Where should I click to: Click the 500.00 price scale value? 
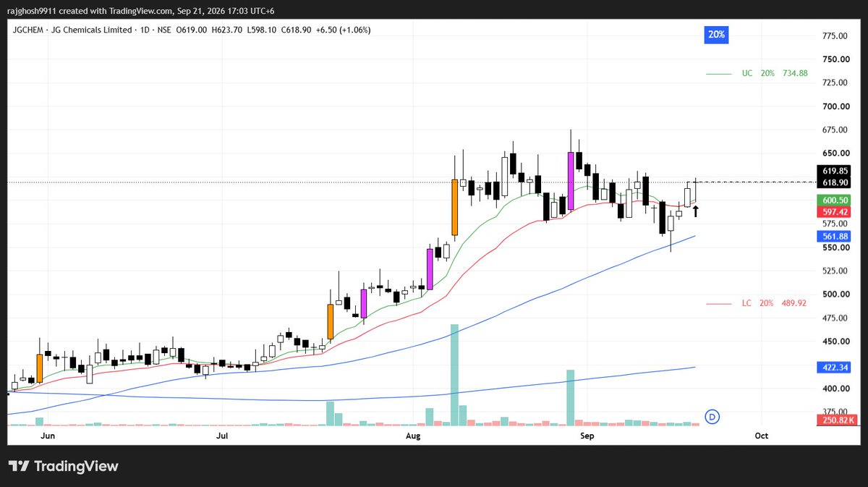click(x=835, y=295)
